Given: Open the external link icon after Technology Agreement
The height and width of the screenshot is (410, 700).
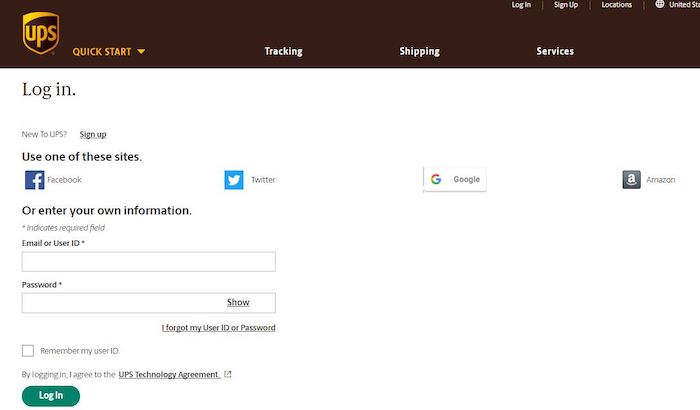Looking at the screenshot, I should 228,374.
